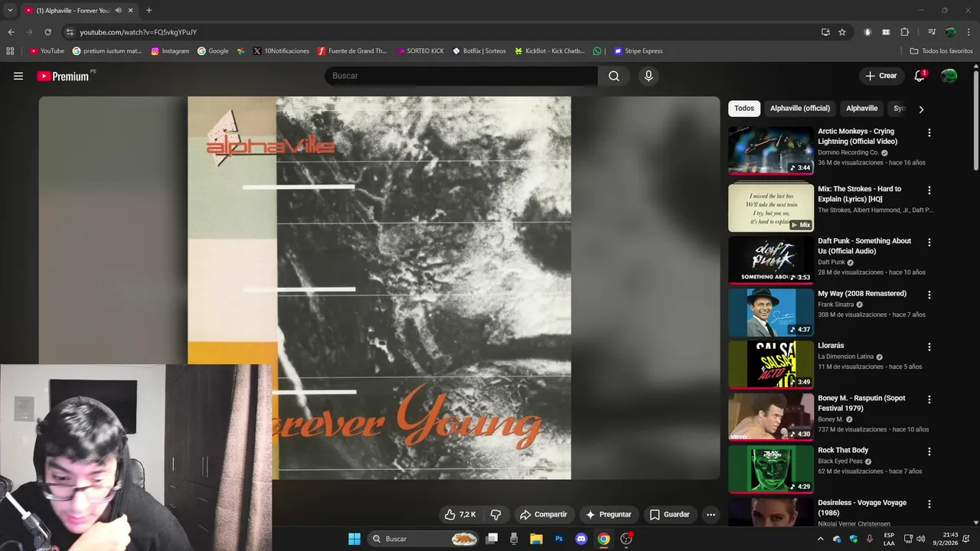Open options for Llorarás video
Screen dimensions: 980x551
929,347
